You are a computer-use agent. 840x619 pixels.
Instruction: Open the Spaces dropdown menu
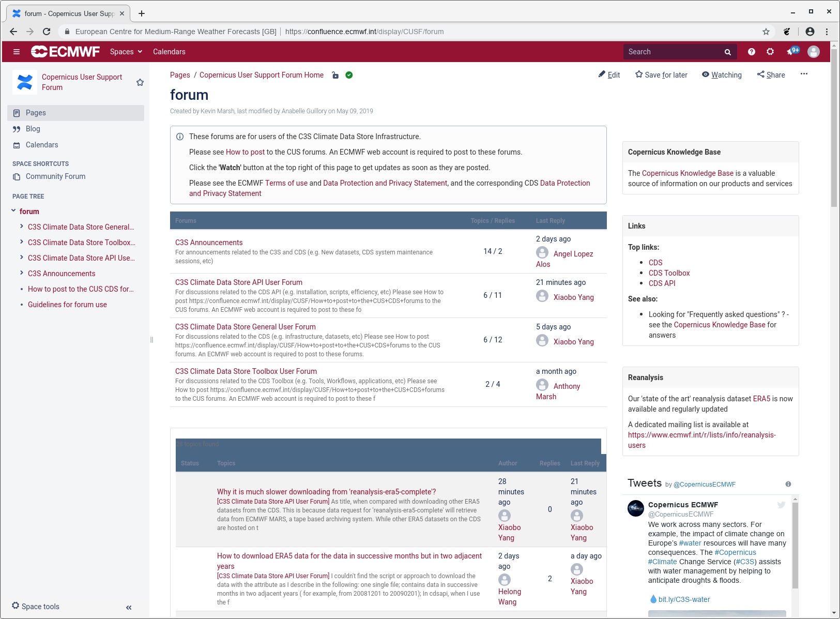coord(126,52)
